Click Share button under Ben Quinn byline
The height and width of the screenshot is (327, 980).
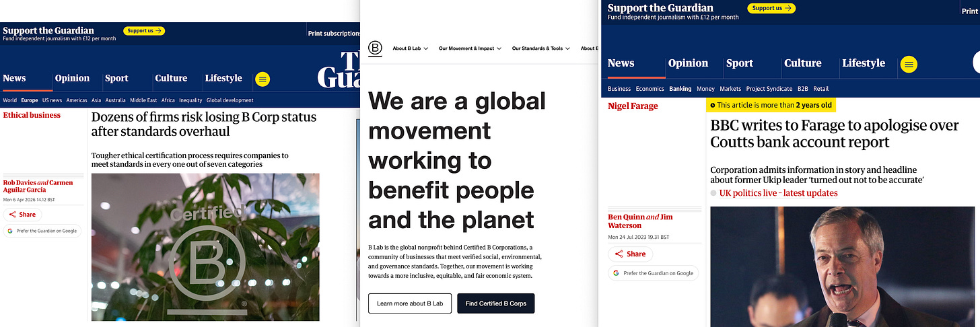point(630,254)
